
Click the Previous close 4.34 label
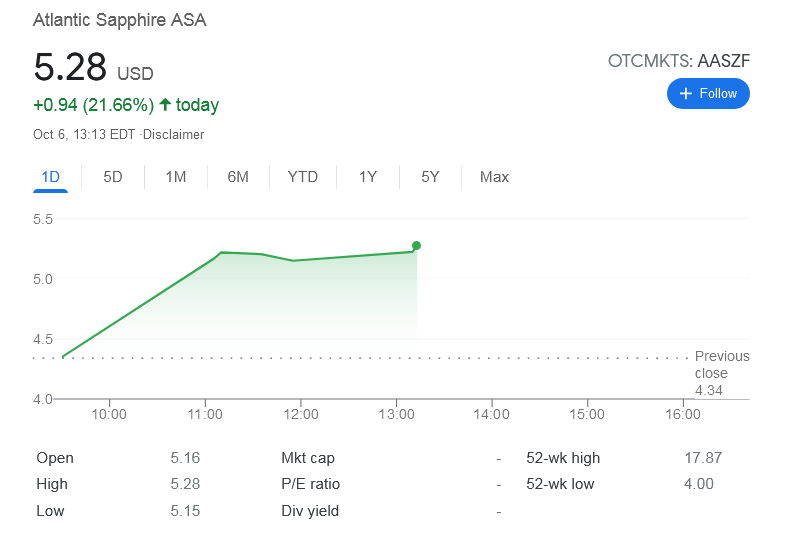point(722,373)
